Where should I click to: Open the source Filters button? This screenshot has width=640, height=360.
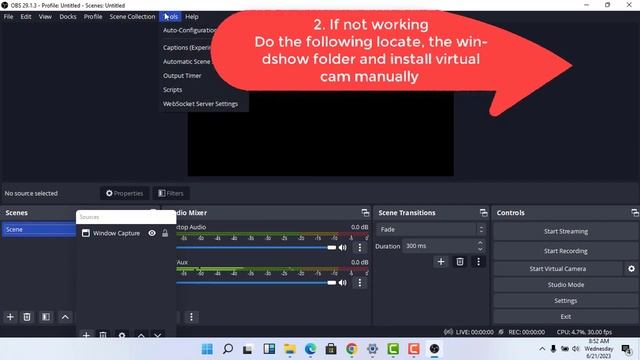[x=171, y=193]
